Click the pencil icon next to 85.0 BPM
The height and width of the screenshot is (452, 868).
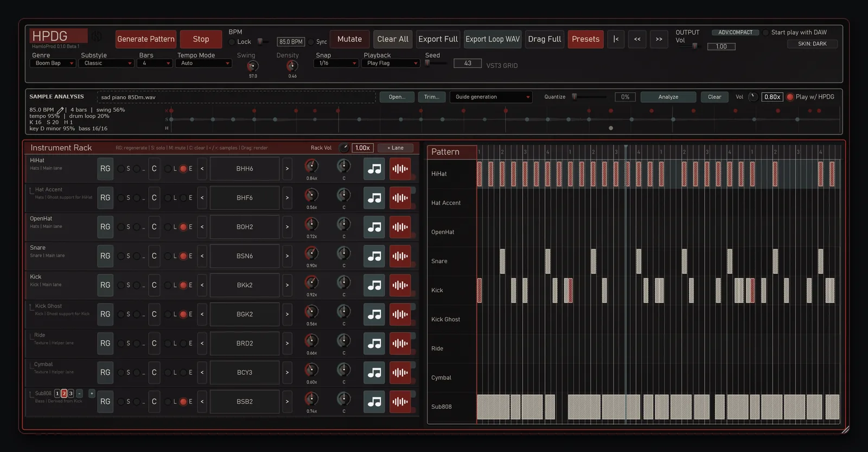(60, 110)
